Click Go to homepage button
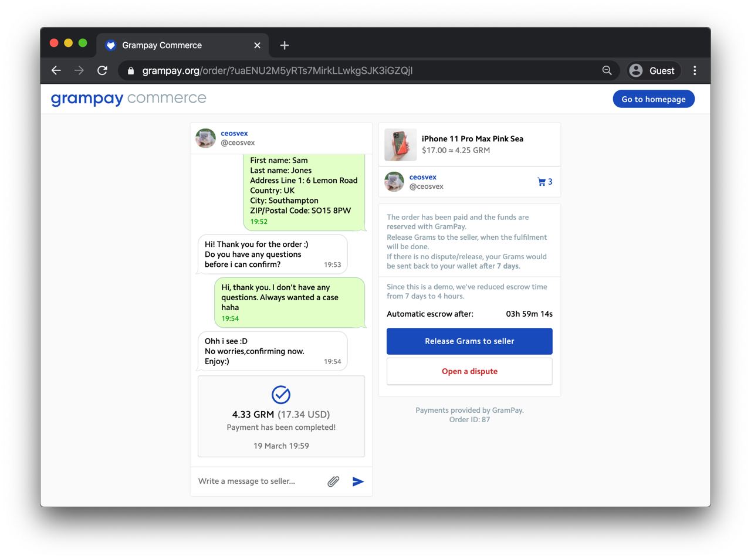Image resolution: width=751 pixels, height=560 pixels. point(654,99)
